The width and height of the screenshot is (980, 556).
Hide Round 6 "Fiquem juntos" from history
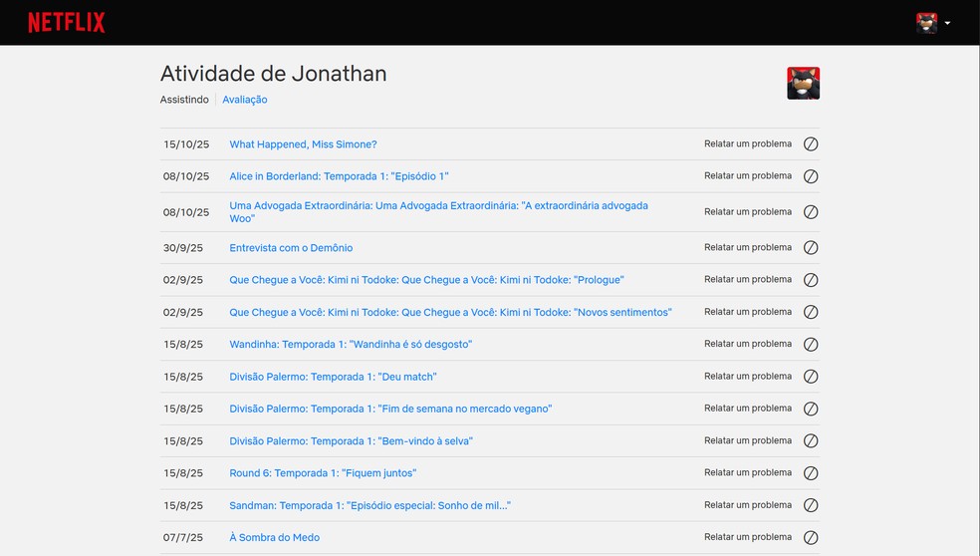[811, 473]
